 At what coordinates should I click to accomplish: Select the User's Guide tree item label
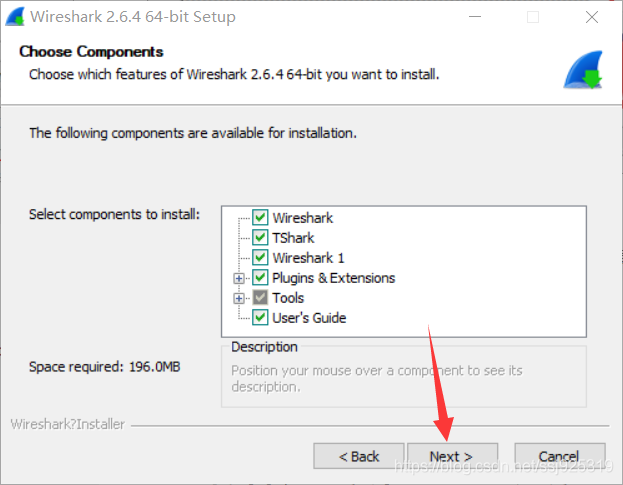point(309,318)
